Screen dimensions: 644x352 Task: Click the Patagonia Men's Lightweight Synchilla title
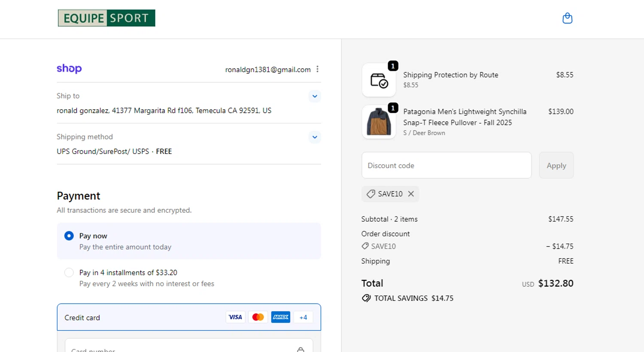point(465,117)
